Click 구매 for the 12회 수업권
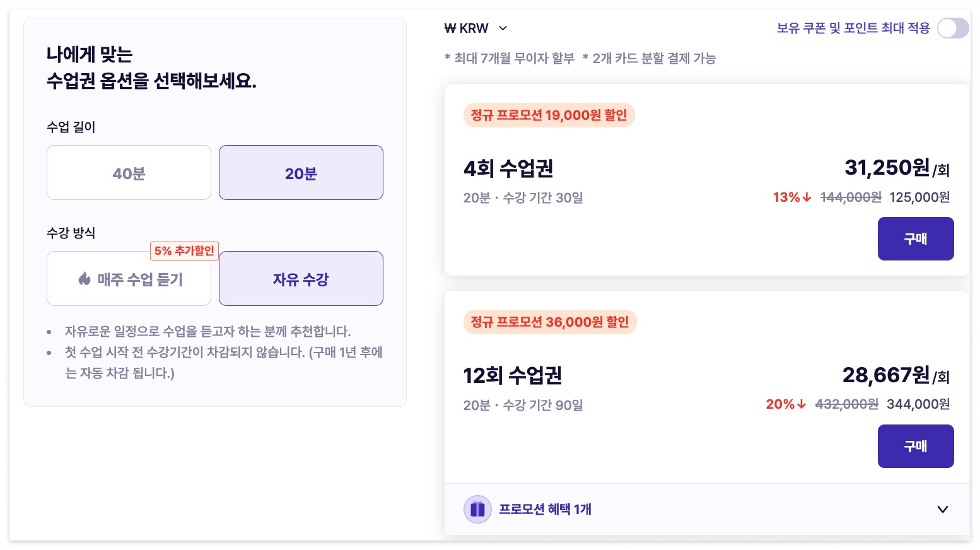Screen dimensions: 980x550 tap(916, 446)
